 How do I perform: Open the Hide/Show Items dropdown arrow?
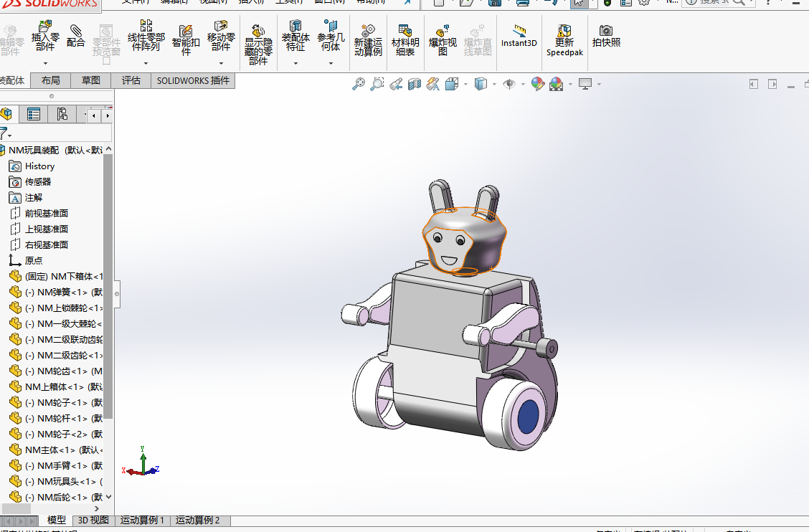pyautogui.click(x=523, y=84)
